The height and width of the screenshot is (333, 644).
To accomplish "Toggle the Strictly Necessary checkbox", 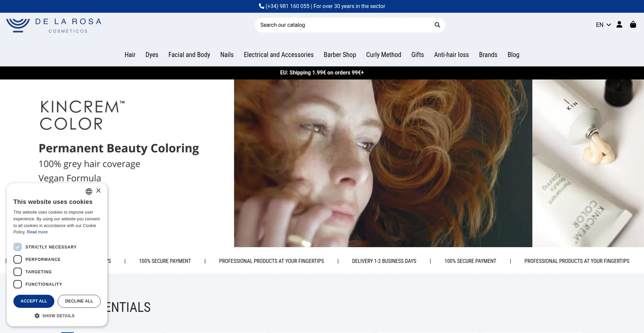I will coord(17,247).
